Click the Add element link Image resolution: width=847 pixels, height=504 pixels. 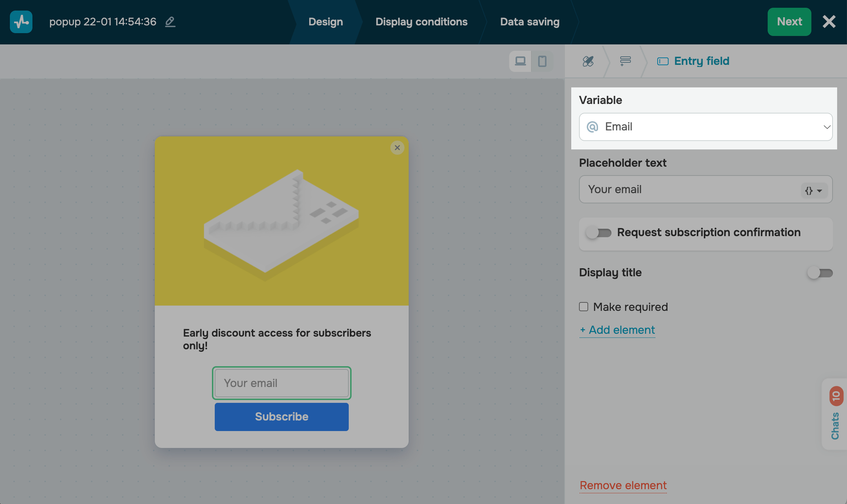tap(617, 330)
